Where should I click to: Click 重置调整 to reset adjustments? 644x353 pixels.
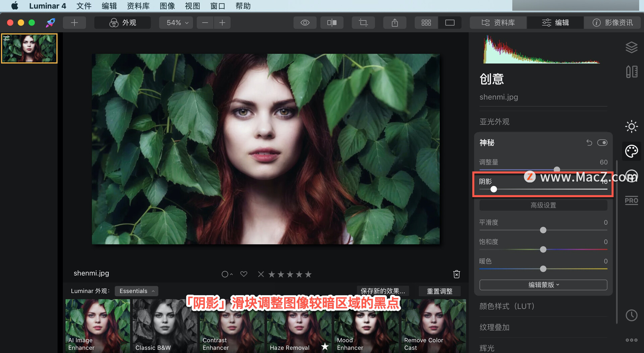pos(439,291)
